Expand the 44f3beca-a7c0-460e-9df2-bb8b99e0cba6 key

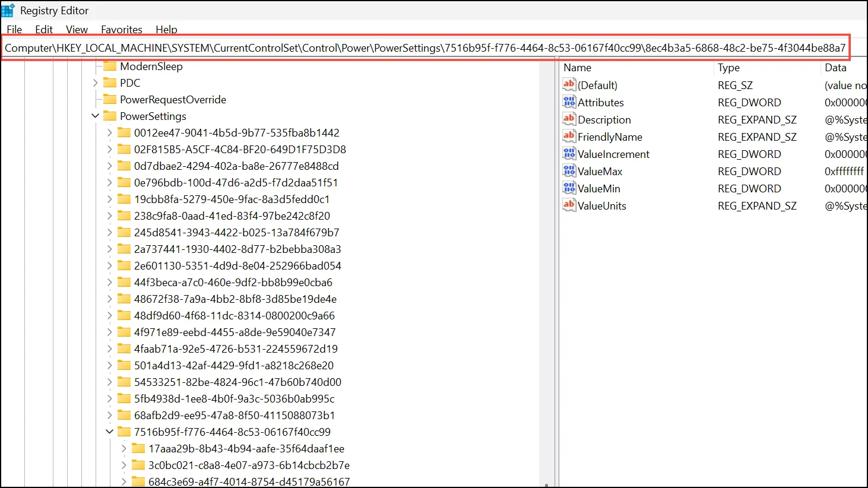[109, 282]
